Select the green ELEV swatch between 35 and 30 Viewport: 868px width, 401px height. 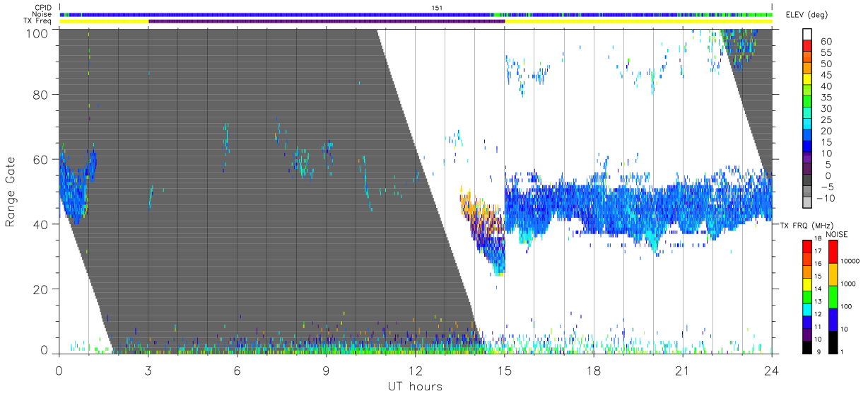809,102
